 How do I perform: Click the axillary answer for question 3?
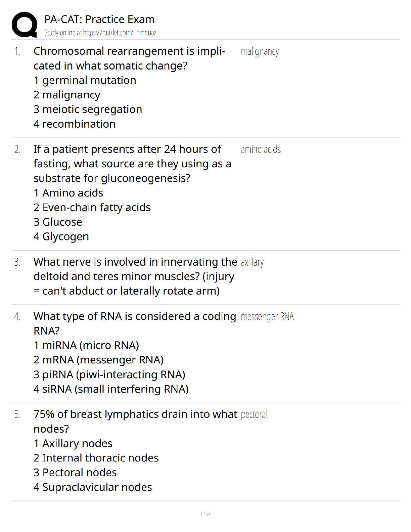[x=252, y=262]
